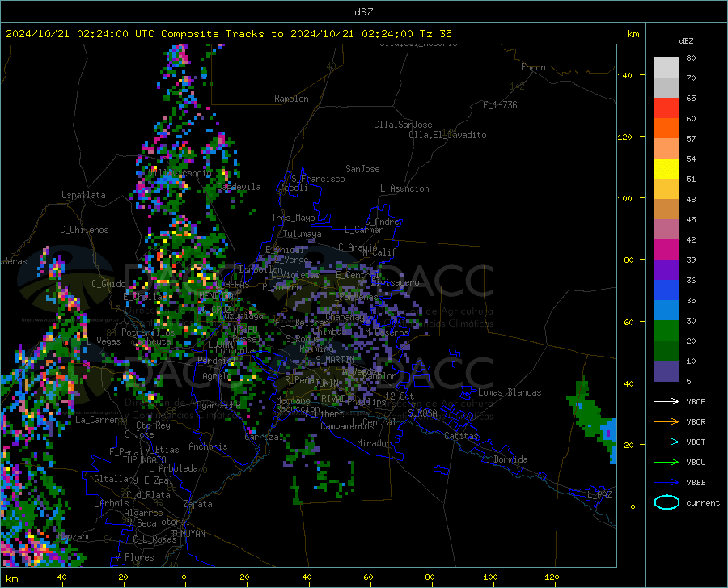Pick the purple swatch between 39 and 36

[667, 269]
